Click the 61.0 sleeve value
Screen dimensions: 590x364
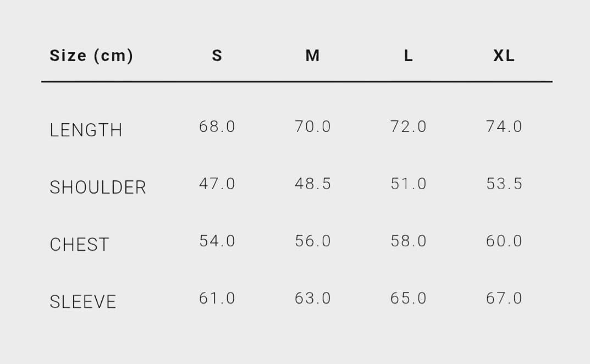pos(217,298)
